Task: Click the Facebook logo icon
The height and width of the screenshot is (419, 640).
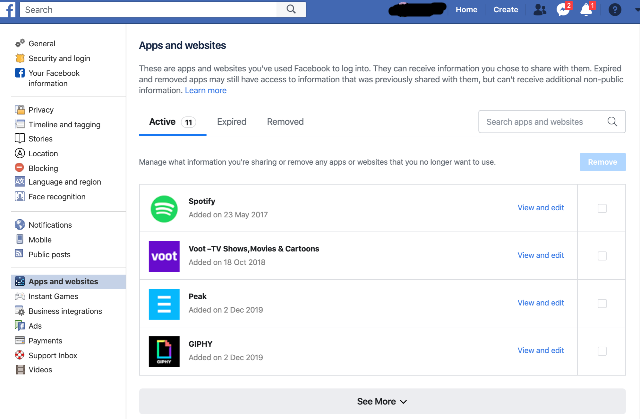Action: tap(8, 9)
